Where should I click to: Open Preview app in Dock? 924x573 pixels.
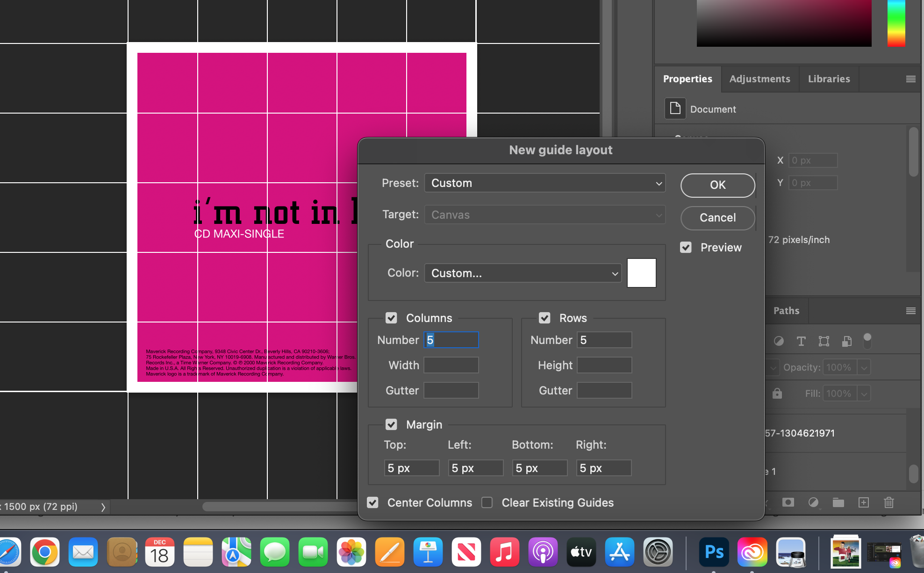(790, 552)
